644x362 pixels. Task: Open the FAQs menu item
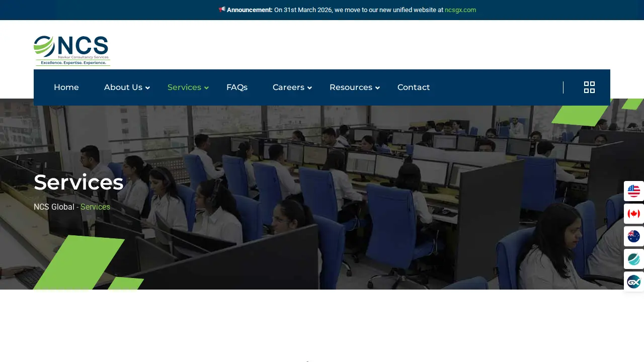pos(237,87)
